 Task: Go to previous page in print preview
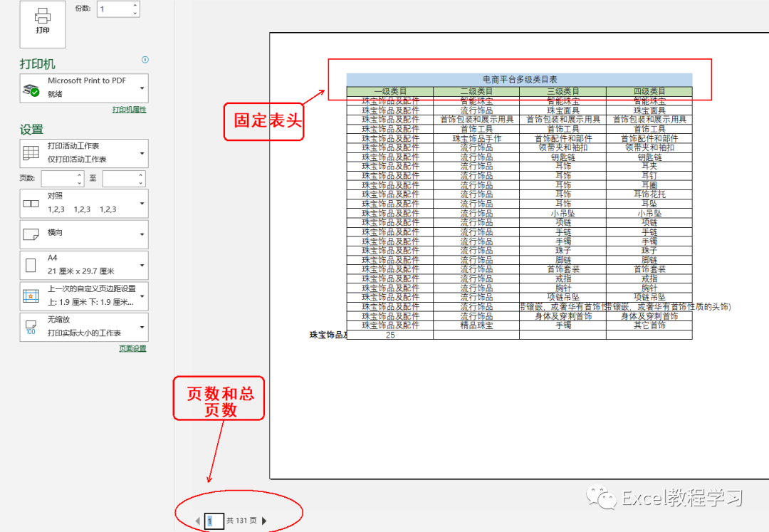tap(198, 521)
